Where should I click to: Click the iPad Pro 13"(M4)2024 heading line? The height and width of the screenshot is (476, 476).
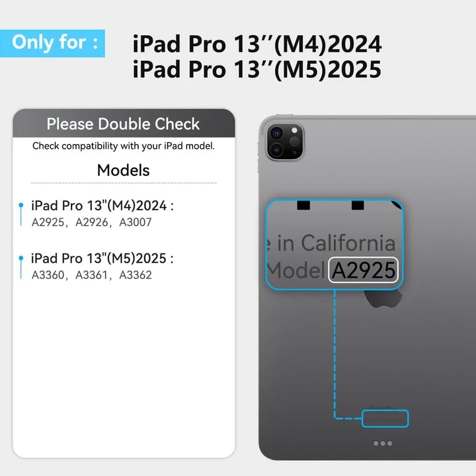[102, 206]
